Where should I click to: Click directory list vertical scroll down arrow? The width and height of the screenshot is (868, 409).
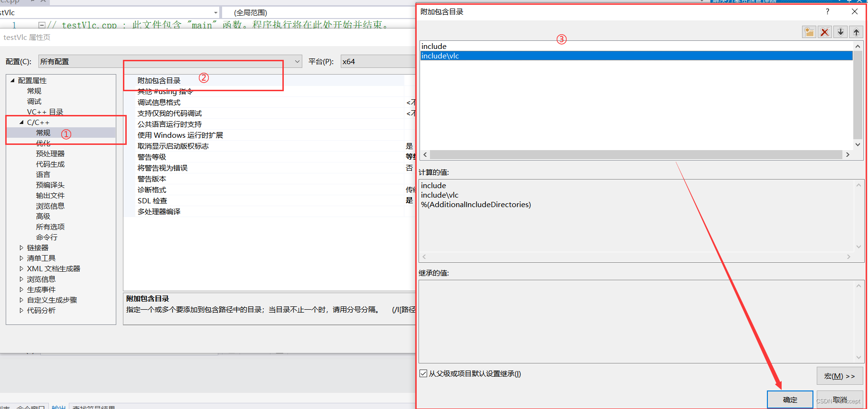tap(858, 144)
